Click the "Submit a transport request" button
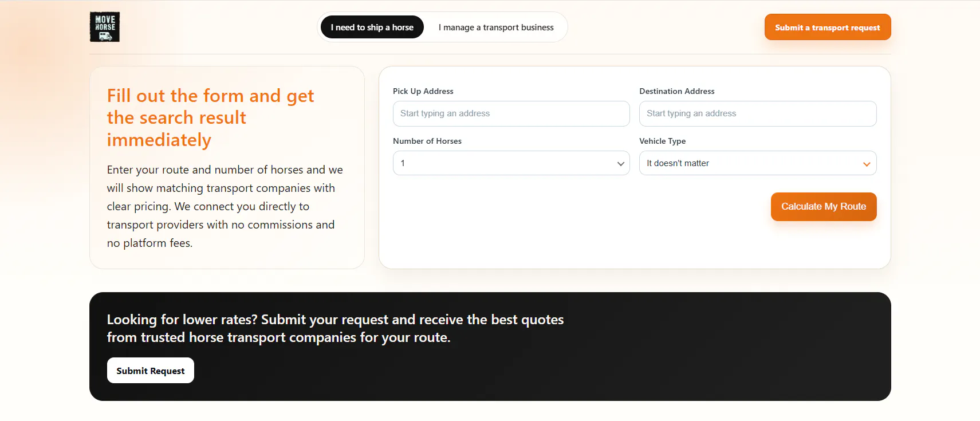Image resolution: width=980 pixels, height=421 pixels. [828, 27]
